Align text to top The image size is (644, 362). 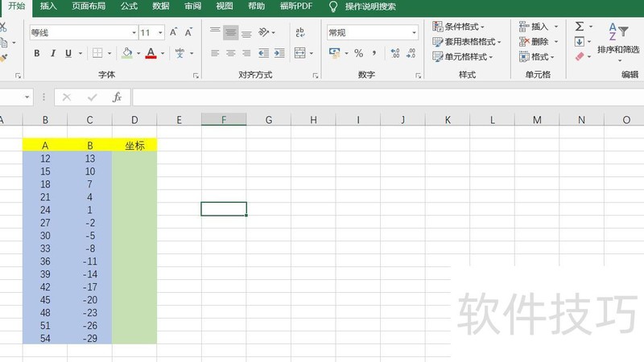click(215, 32)
